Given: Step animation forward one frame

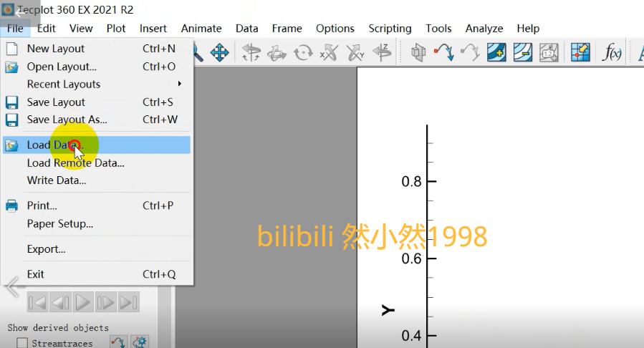Looking at the screenshot, I should click(105, 303).
